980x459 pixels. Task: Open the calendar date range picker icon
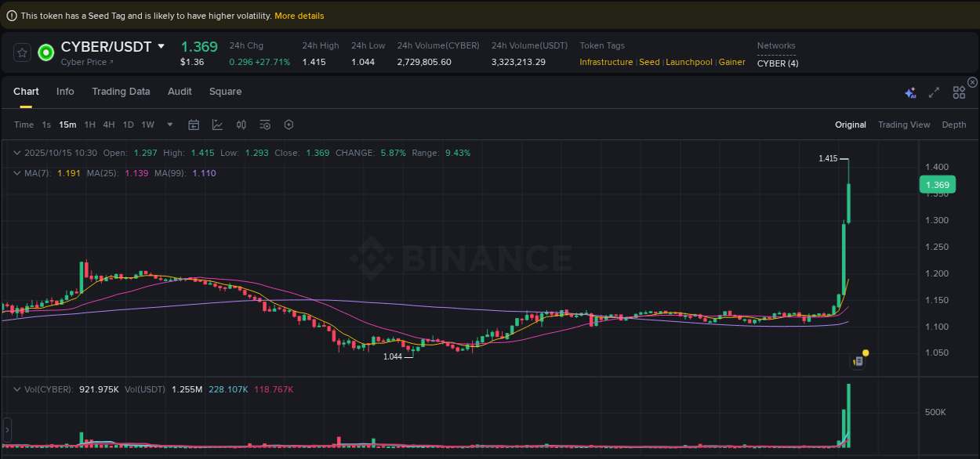click(194, 125)
